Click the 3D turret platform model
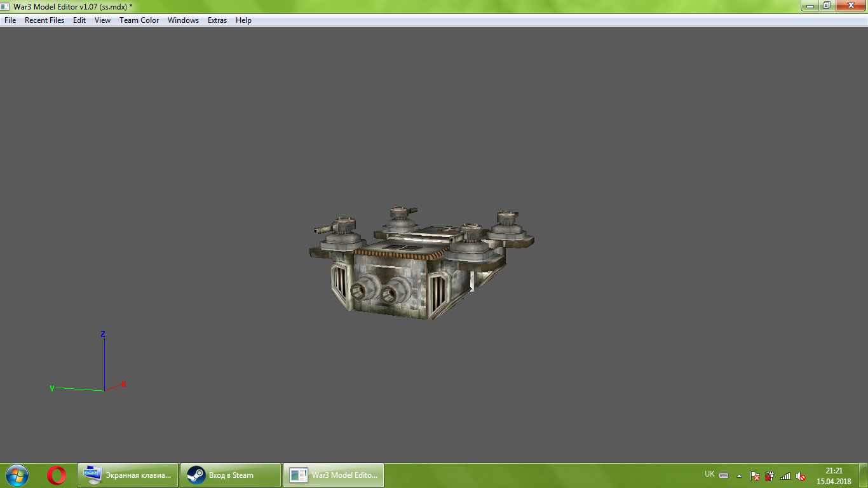 pyautogui.click(x=421, y=263)
